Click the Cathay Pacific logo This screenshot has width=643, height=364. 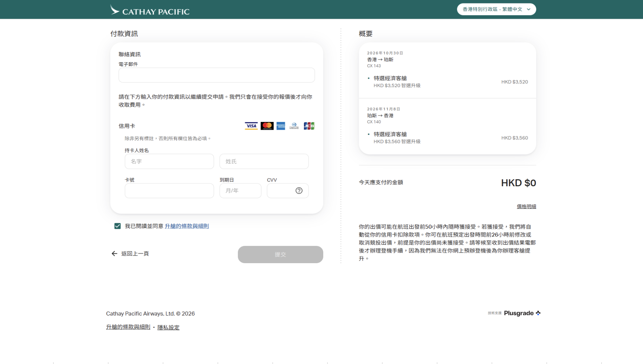pyautogui.click(x=150, y=10)
